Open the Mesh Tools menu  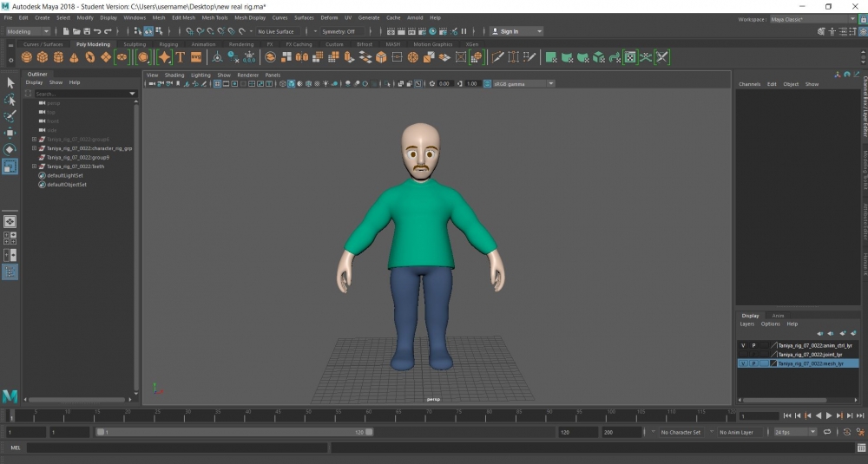click(214, 17)
